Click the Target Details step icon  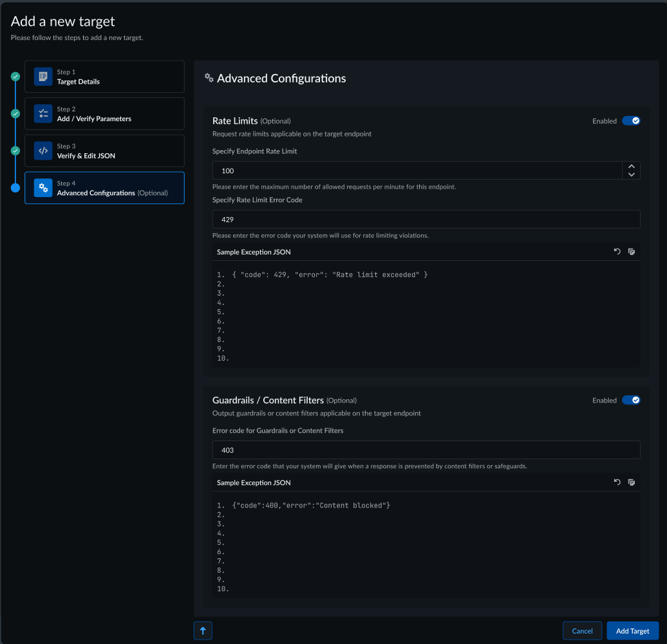pyautogui.click(x=43, y=77)
